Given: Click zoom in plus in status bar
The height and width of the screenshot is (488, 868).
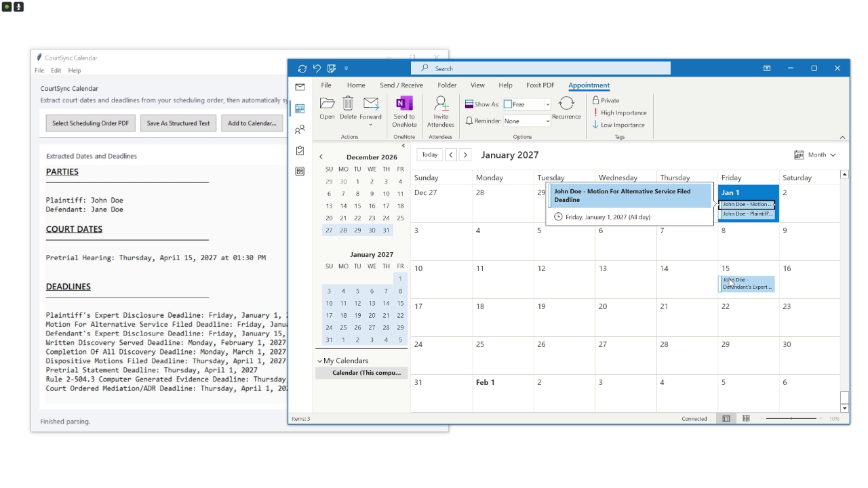Looking at the screenshot, I should 821,419.
